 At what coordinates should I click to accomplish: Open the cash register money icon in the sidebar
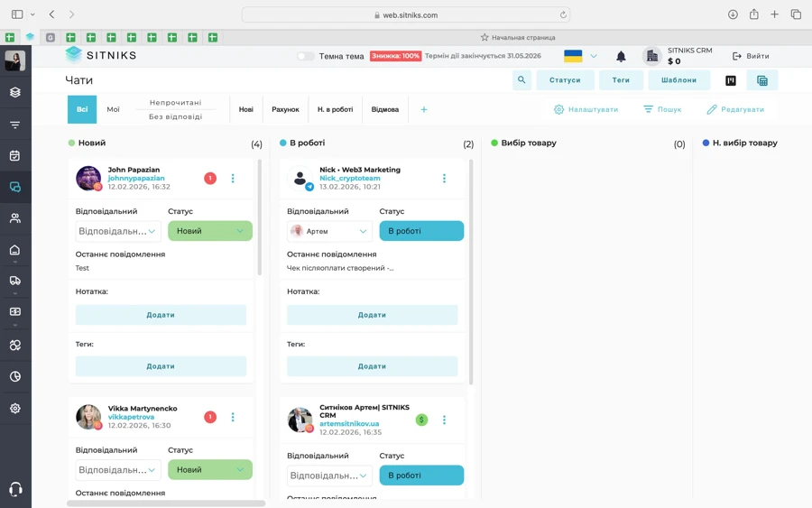click(15, 311)
